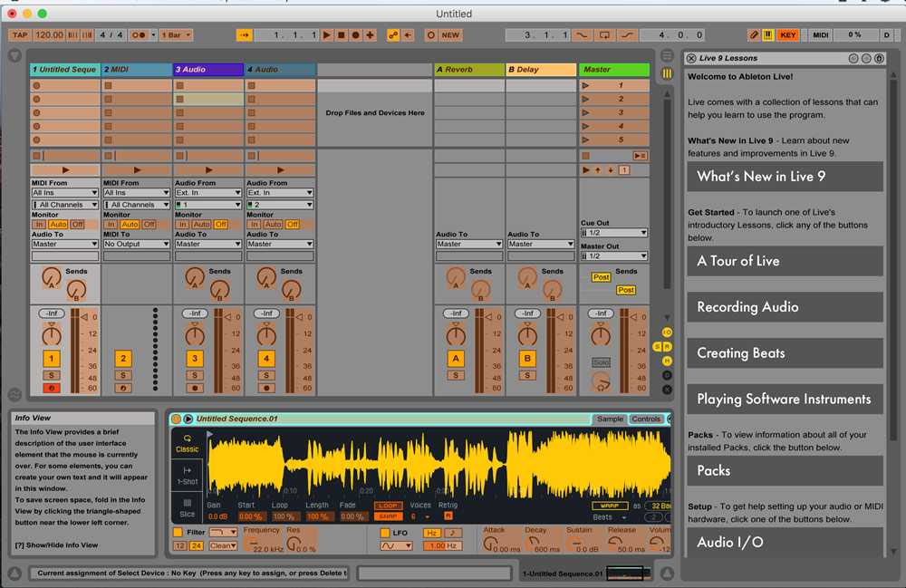Image resolution: width=906 pixels, height=588 pixels.
Task: Solo track 3 with its S button
Action: (194, 375)
